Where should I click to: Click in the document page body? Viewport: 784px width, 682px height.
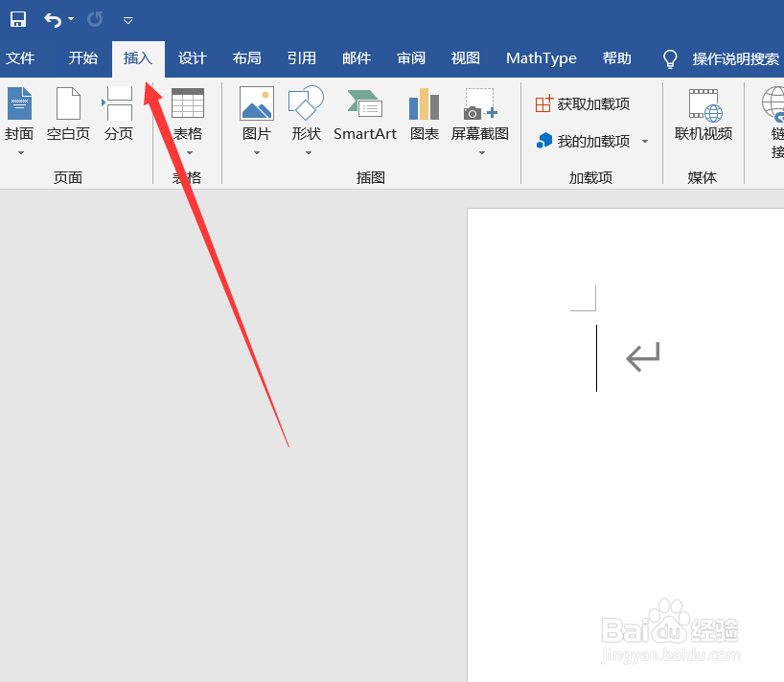(625, 444)
